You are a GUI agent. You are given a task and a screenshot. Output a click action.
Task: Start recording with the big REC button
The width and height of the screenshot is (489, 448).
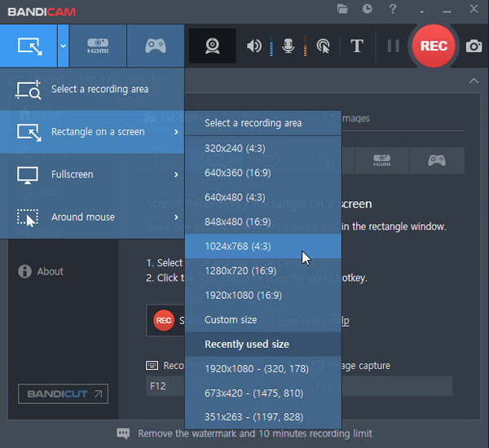(434, 46)
